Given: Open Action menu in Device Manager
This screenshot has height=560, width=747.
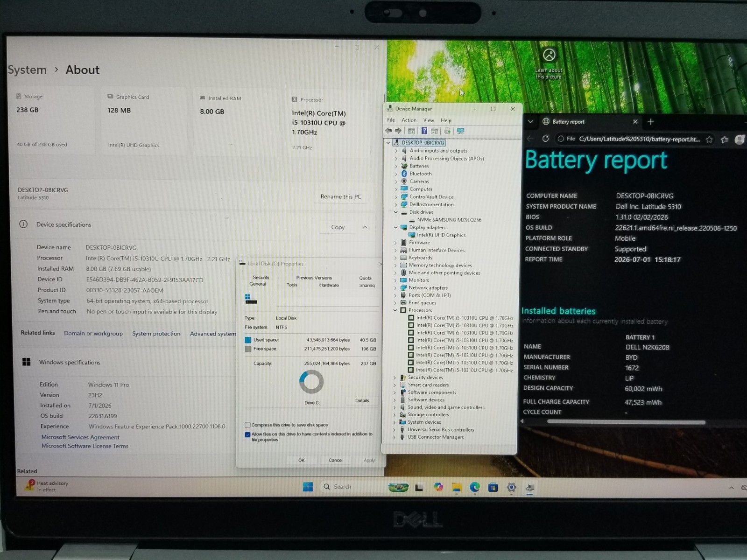Looking at the screenshot, I should pos(409,120).
